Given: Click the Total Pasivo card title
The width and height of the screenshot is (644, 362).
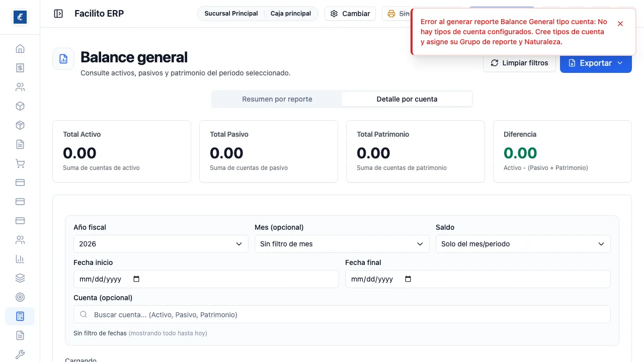Looking at the screenshot, I should click(x=229, y=134).
